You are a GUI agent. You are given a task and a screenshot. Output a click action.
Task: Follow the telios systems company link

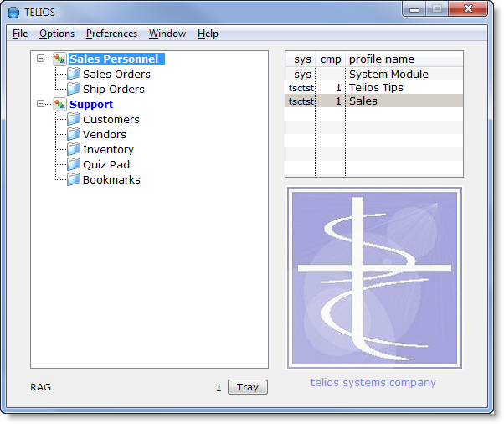tap(373, 383)
